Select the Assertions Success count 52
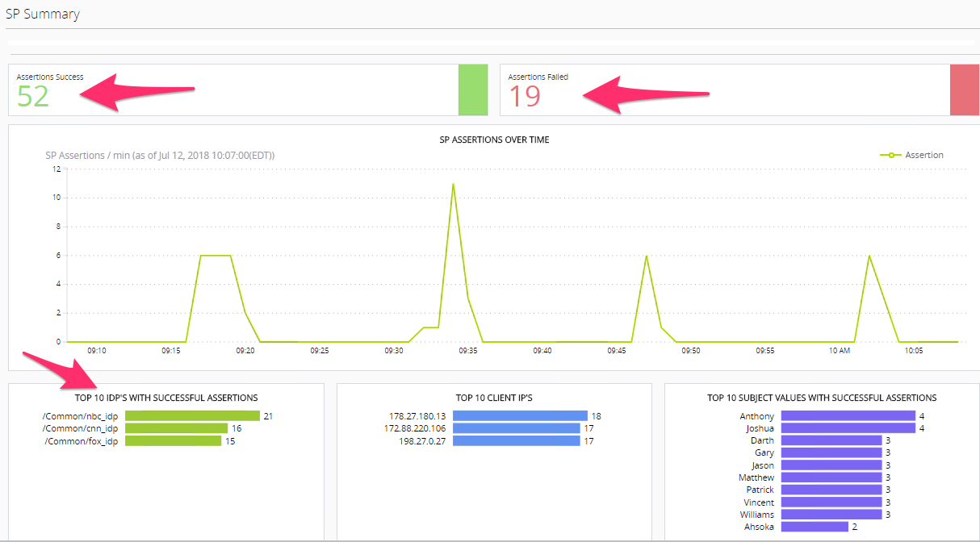The width and height of the screenshot is (980, 542). [x=33, y=97]
